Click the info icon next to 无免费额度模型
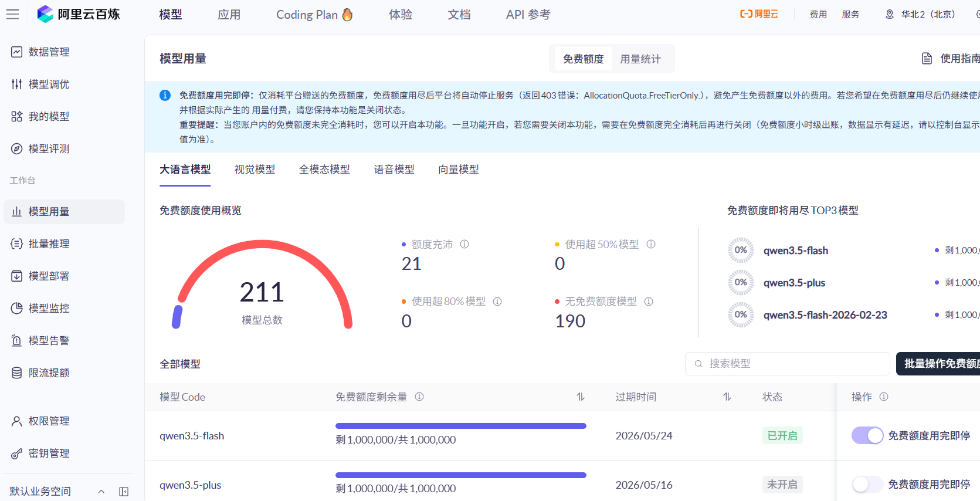980x501 pixels. coord(649,302)
